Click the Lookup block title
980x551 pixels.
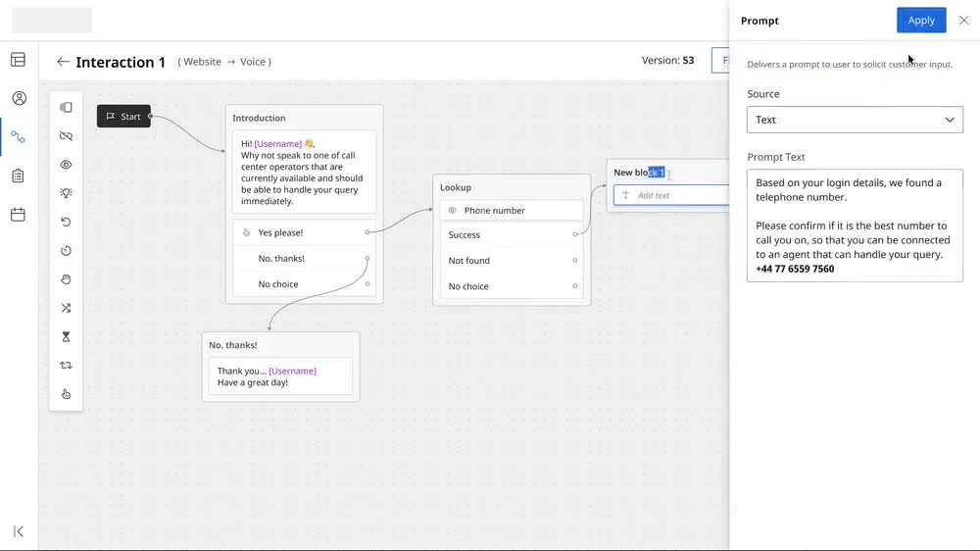pyautogui.click(x=455, y=187)
